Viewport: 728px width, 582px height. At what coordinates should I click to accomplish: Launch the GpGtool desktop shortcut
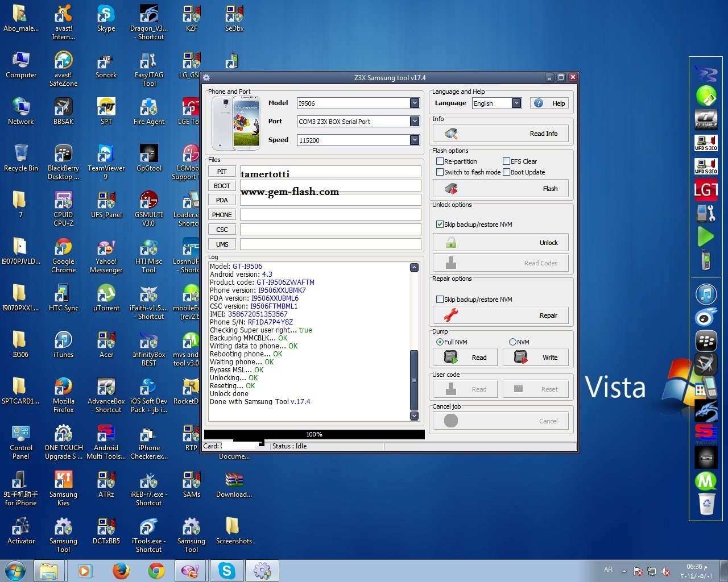148,158
